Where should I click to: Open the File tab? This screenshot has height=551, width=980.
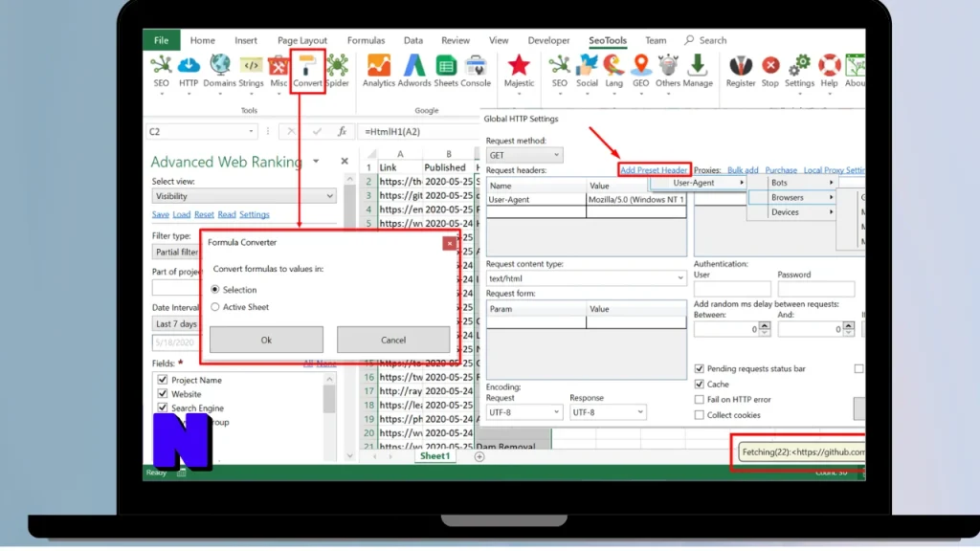click(x=161, y=40)
